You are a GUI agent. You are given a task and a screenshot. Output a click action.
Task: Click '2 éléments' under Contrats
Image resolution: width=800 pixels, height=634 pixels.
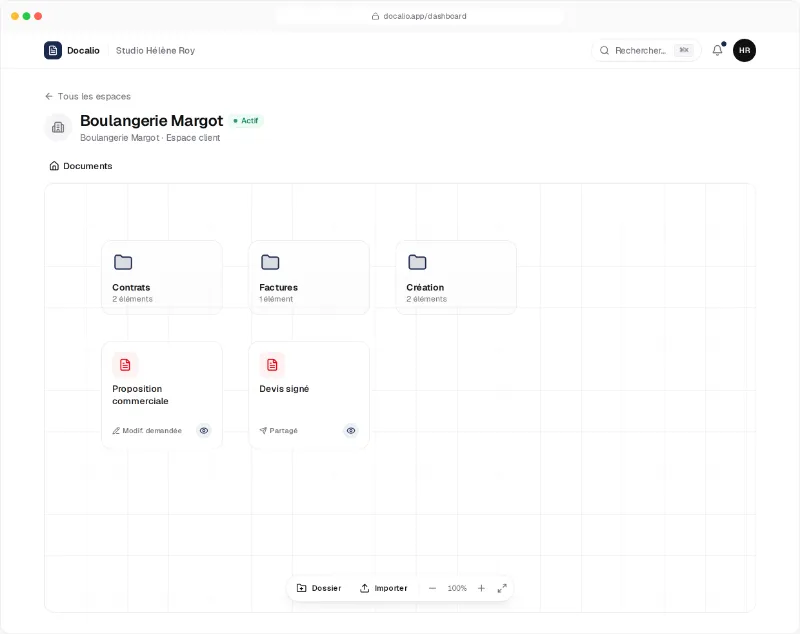pyautogui.click(x=132, y=299)
